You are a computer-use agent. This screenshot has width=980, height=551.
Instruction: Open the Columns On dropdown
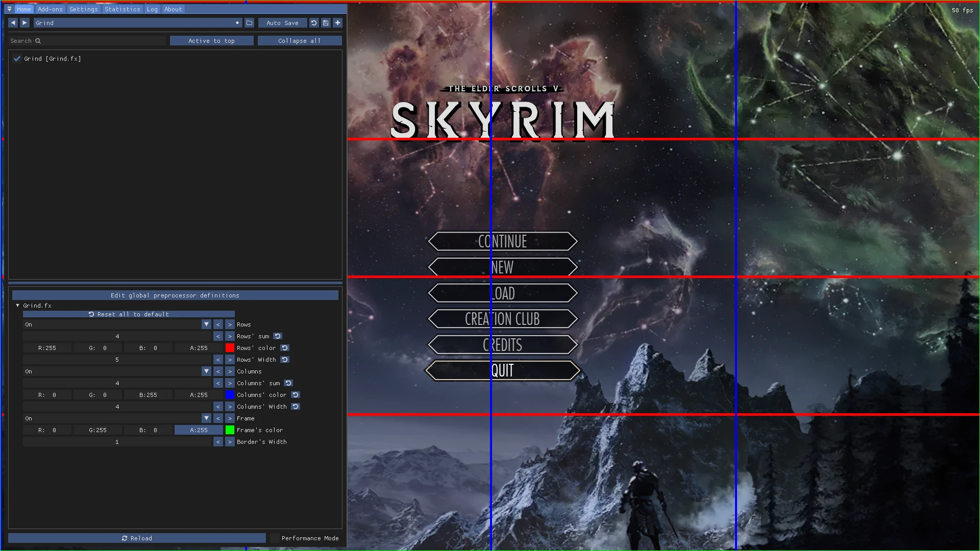117,371
